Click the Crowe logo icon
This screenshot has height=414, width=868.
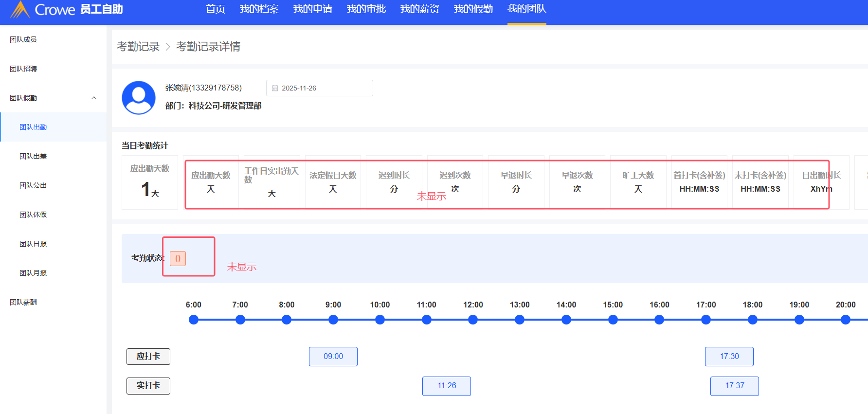[20, 10]
